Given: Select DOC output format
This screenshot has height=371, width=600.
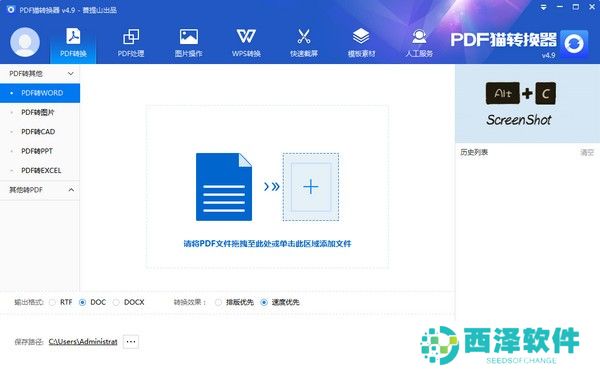Looking at the screenshot, I should (82, 302).
